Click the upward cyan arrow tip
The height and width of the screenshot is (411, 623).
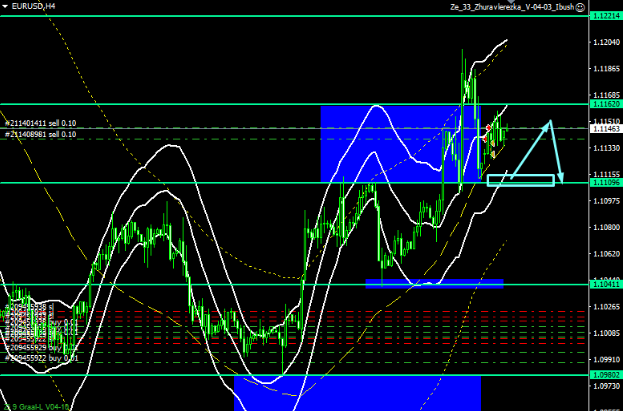(548, 122)
